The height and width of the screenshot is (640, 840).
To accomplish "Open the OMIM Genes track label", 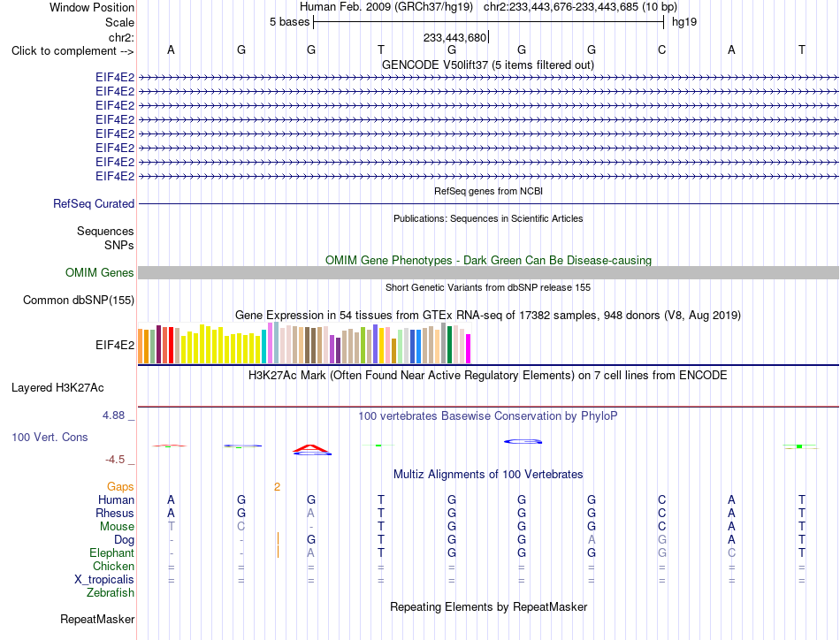I will (x=99, y=272).
